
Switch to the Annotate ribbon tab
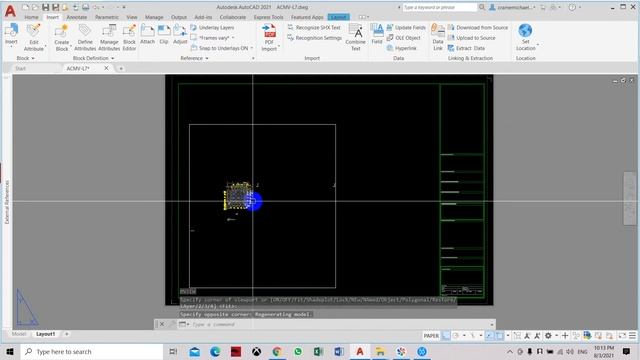click(x=77, y=17)
